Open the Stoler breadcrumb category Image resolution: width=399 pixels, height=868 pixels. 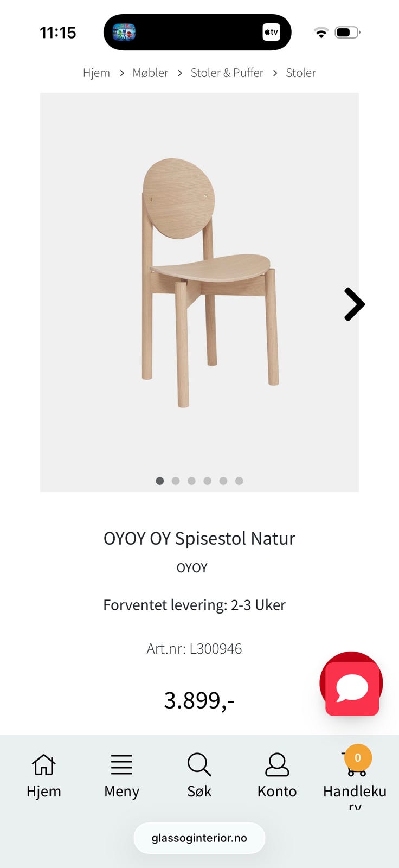(x=301, y=73)
